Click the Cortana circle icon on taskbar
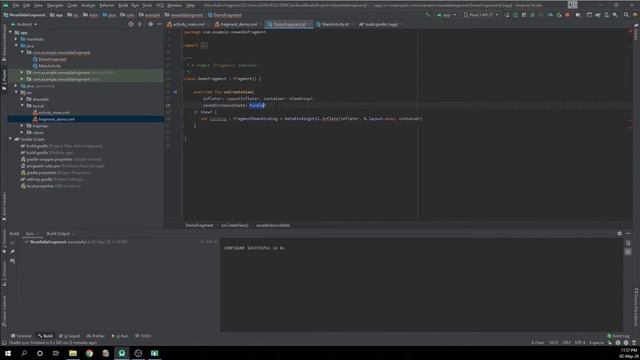The image size is (640, 360). point(40,353)
